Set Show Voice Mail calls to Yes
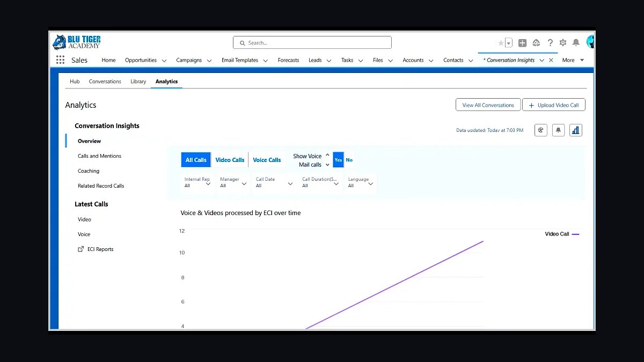 tap(338, 160)
